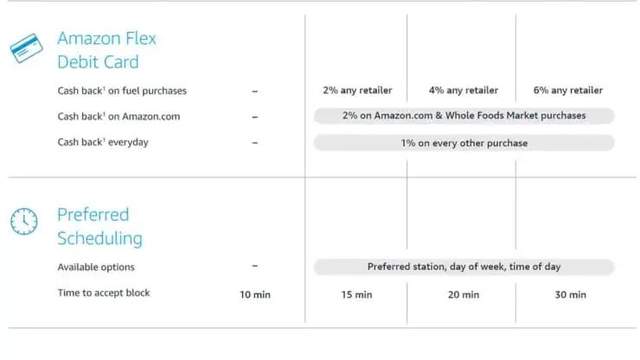Screen dimensions: 640x360
Task: Select the 4% any retailer cell
Action: click(463, 90)
